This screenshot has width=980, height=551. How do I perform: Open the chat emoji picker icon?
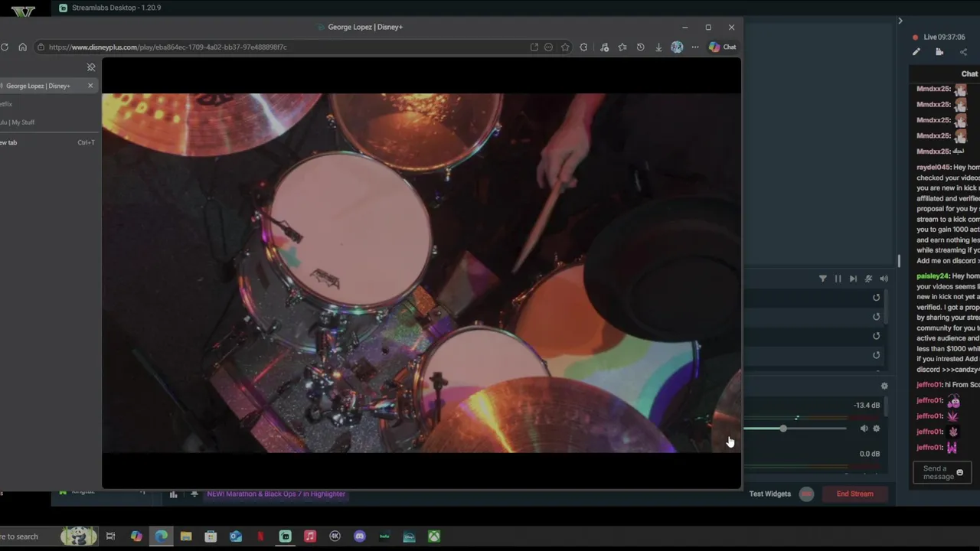959,473
